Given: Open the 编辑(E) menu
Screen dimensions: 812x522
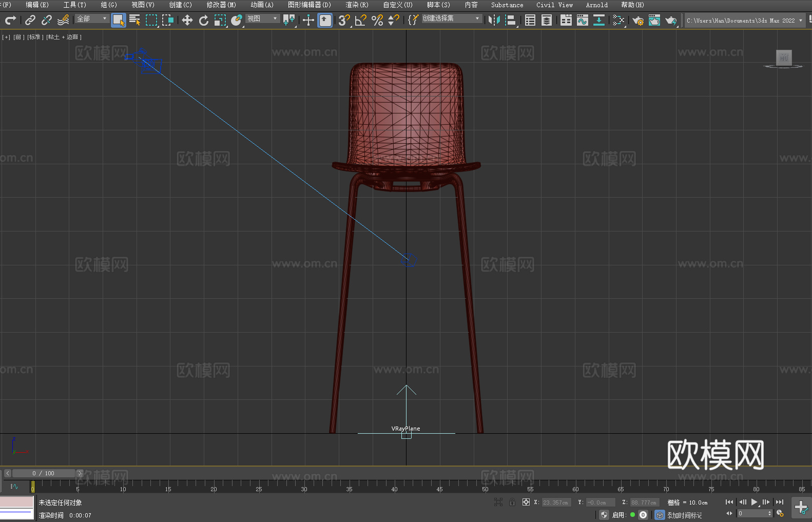Looking at the screenshot, I should click(37, 5).
